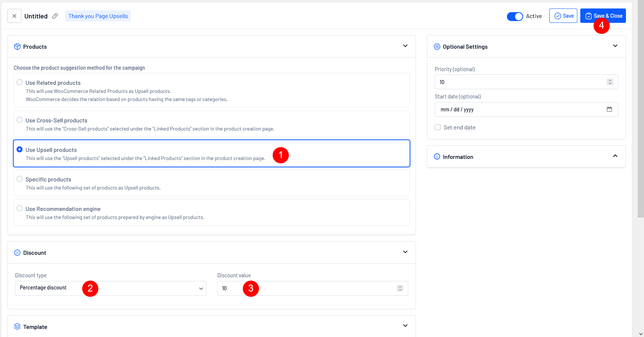Open the Discount type dropdown
This screenshot has height=337, width=644.
coord(111,288)
